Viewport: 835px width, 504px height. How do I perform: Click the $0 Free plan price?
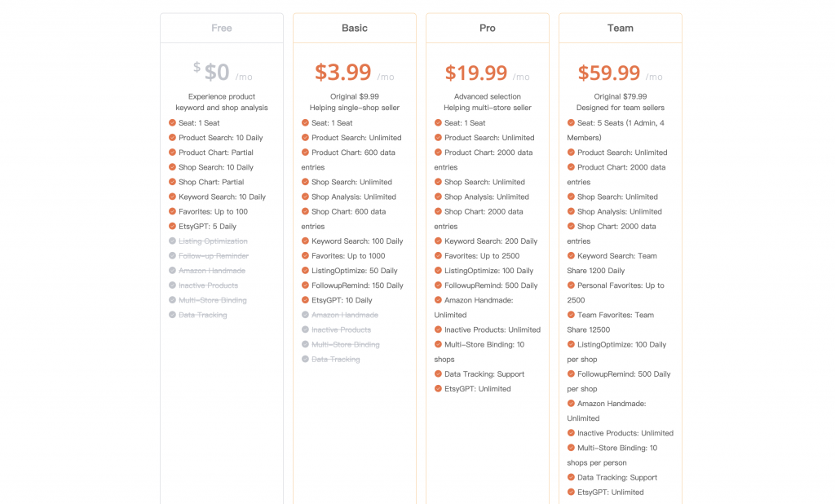(x=217, y=73)
